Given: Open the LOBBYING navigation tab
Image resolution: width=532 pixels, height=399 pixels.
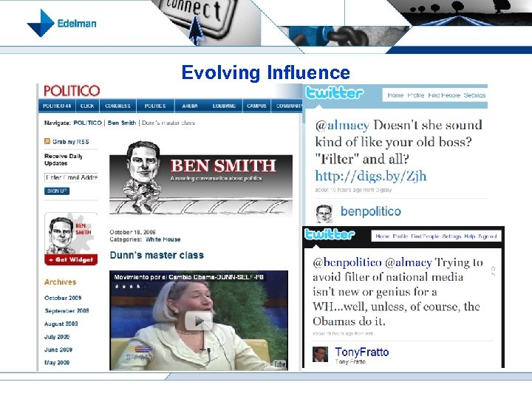Looking at the screenshot, I should click(x=224, y=106).
